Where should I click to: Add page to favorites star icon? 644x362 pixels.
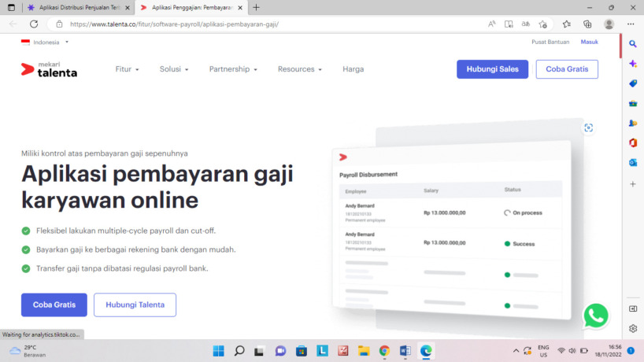coord(543,24)
